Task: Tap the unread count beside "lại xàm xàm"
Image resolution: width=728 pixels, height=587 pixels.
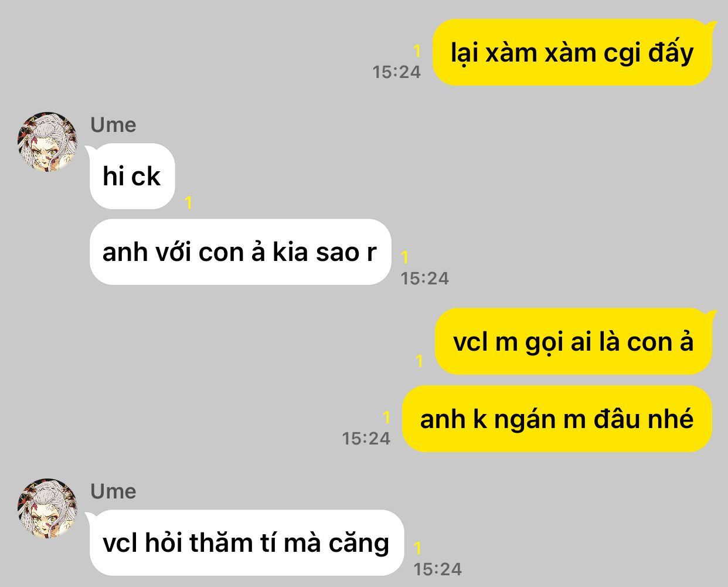Action: tap(417, 52)
